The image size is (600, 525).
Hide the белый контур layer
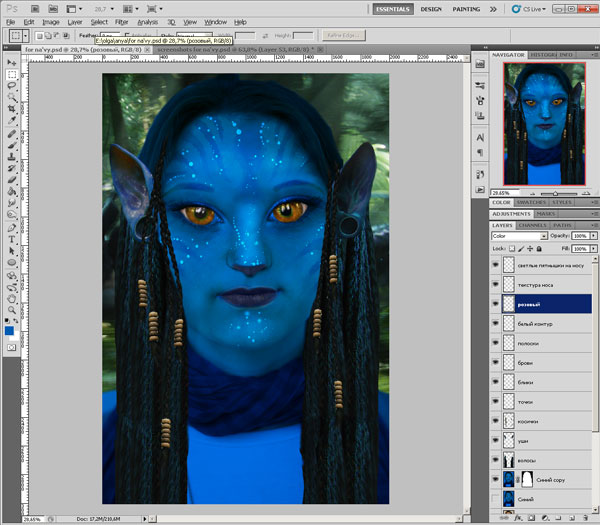(x=495, y=323)
